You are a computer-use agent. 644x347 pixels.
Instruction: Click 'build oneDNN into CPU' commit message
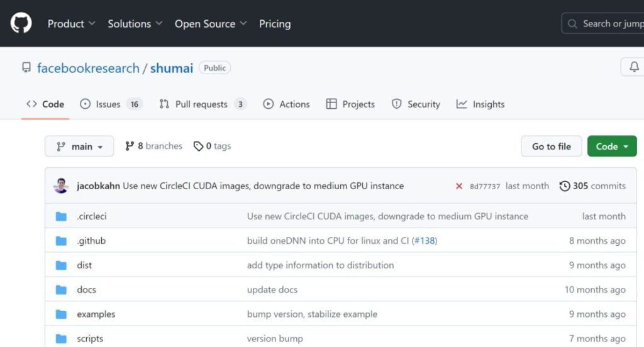pos(328,241)
